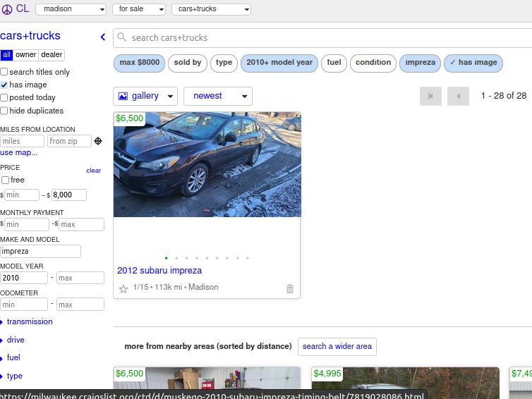Open the 2012 subaru impreza listing title
Viewport: 532px width, 399px height.
coord(159,271)
